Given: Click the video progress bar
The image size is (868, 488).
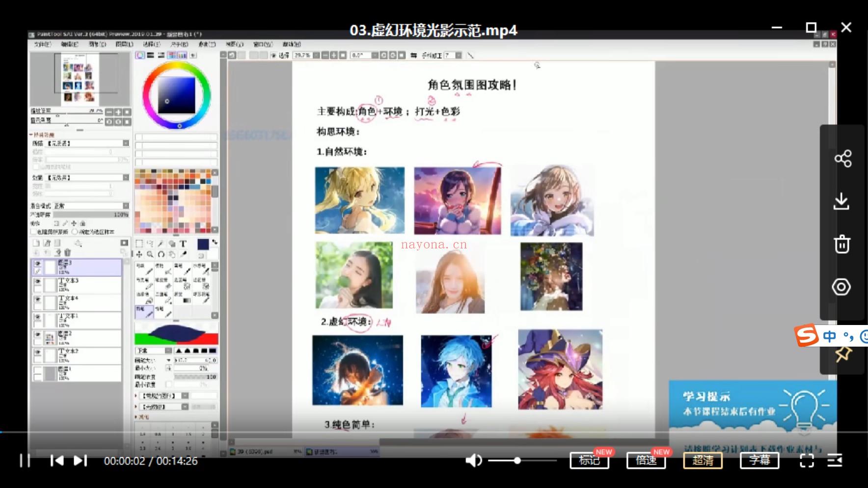Looking at the screenshot, I should (434, 432).
